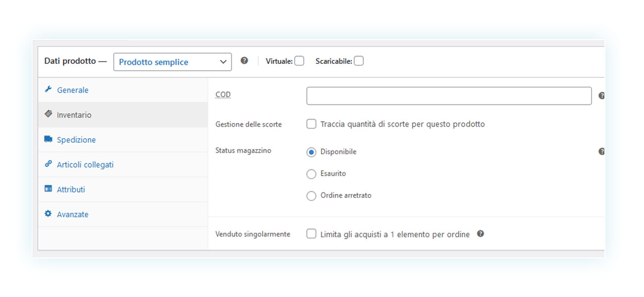Click the Venduto singolarmente label

[x=253, y=234]
